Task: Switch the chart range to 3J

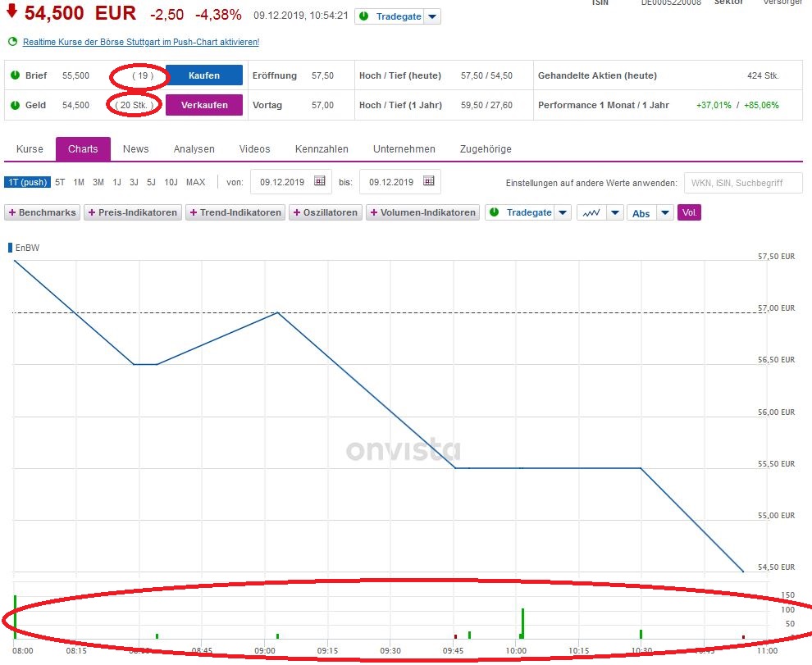Action: tap(135, 182)
